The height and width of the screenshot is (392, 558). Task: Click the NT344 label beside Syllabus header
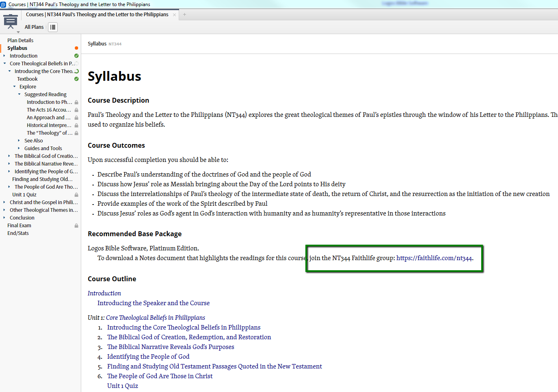pos(115,44)
